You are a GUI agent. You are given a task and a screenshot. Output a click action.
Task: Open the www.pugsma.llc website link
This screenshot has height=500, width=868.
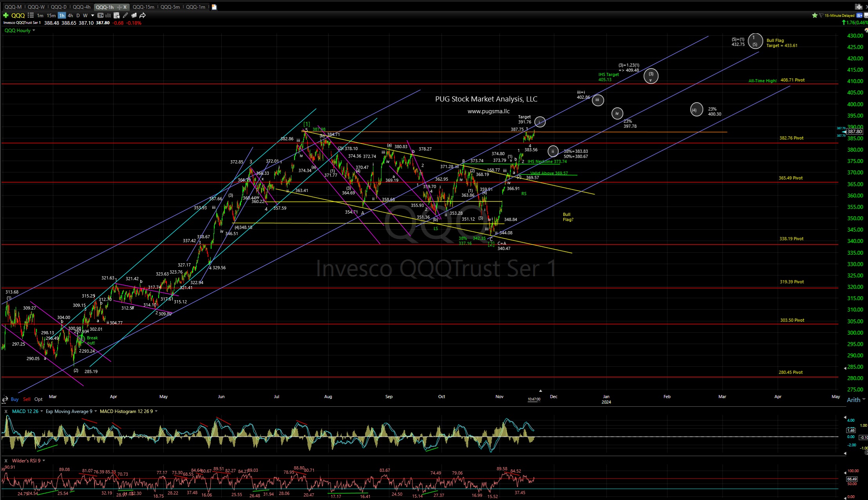click(x=488, y=111)
